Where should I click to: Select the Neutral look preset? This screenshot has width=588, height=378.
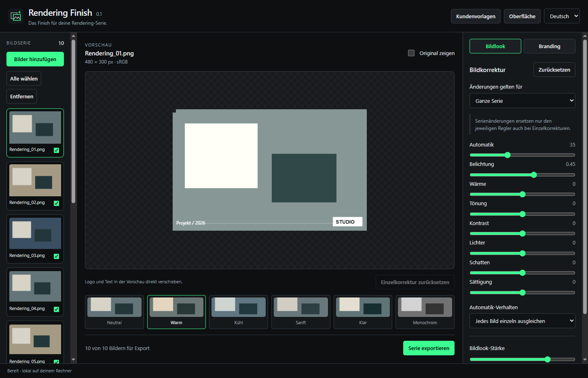[114, 312]
